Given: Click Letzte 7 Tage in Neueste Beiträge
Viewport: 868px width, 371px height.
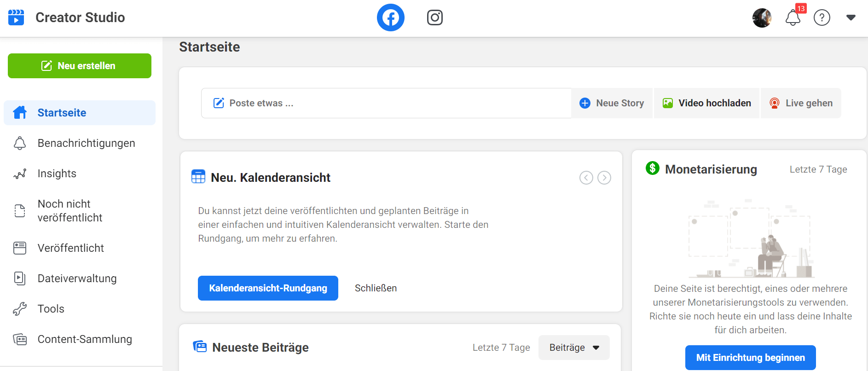Looking at the screenshot, I should [x=501, y=348].
